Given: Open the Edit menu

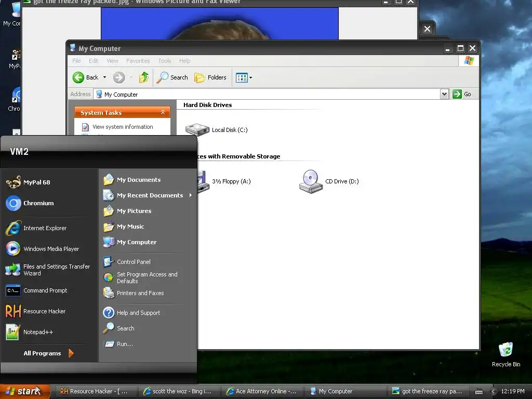Looking at the screenshot, I should pyautogui.click(x=94, y=61).
